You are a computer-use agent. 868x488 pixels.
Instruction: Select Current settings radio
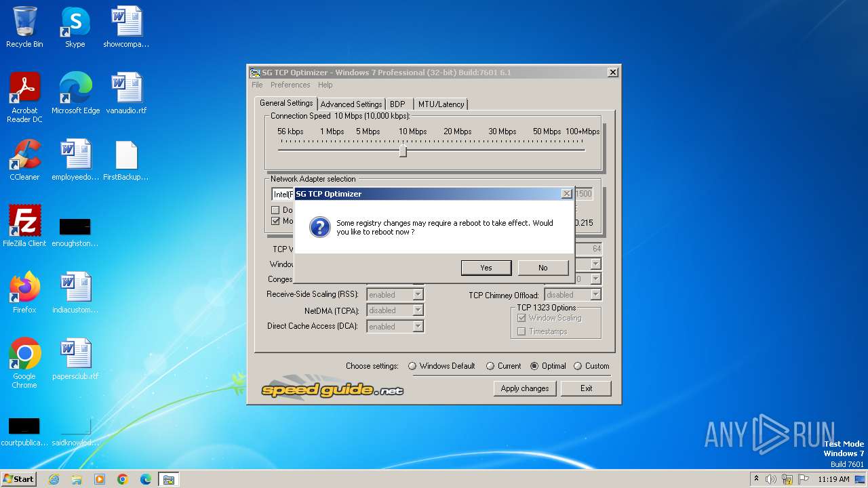504,366
